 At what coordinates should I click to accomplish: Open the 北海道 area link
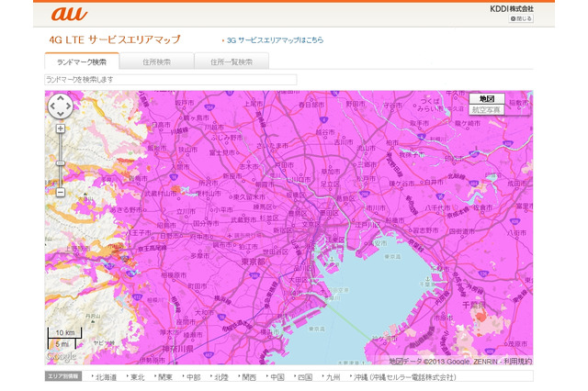pos(106,377)
